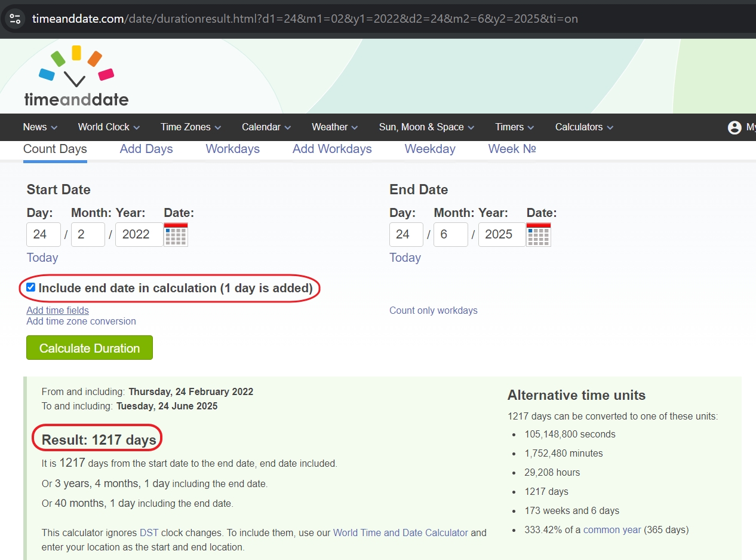
Task: Click the Result: 1217 days heading
Action: (99, 440)
